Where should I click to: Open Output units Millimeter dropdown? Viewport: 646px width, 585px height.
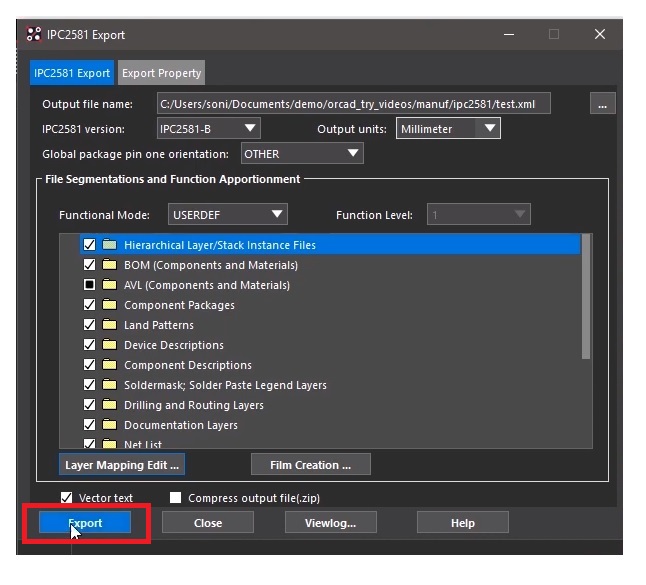pyautogui.click(x=448, y=129)
